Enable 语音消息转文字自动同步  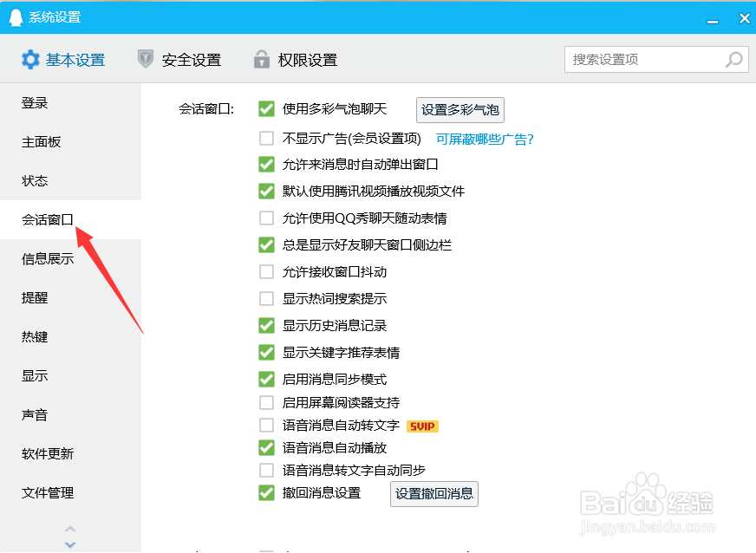pyautogui.click(x=267, y=470)
